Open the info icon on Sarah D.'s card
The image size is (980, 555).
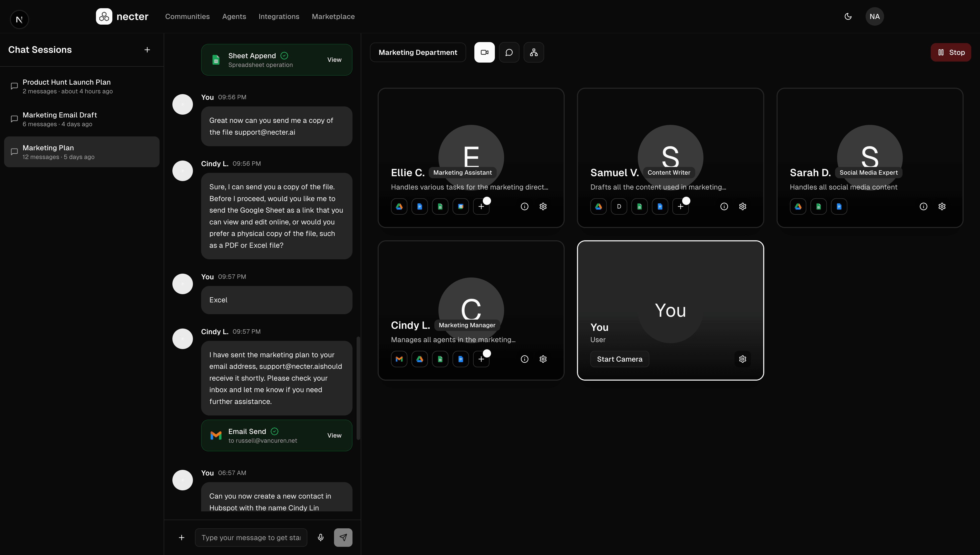pos(924,206)
